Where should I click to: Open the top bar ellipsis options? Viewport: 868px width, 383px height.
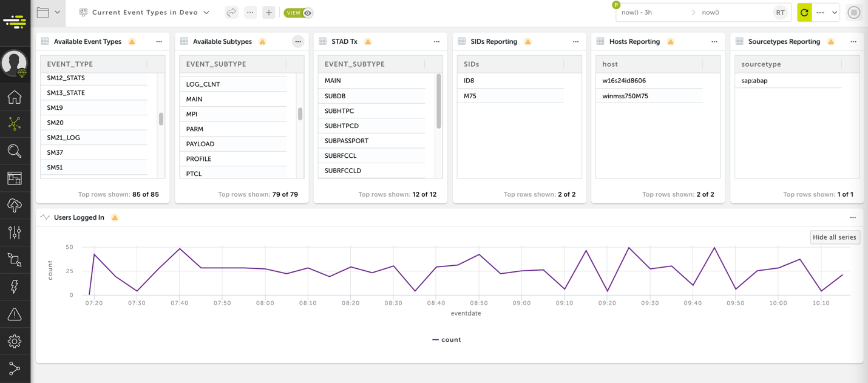click(x=250, y=12)
